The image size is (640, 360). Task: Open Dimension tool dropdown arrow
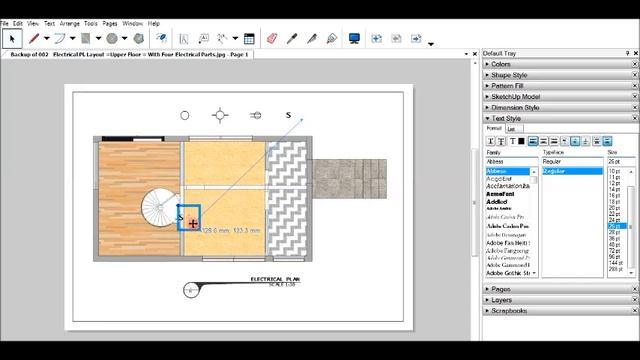pos(235,39)
